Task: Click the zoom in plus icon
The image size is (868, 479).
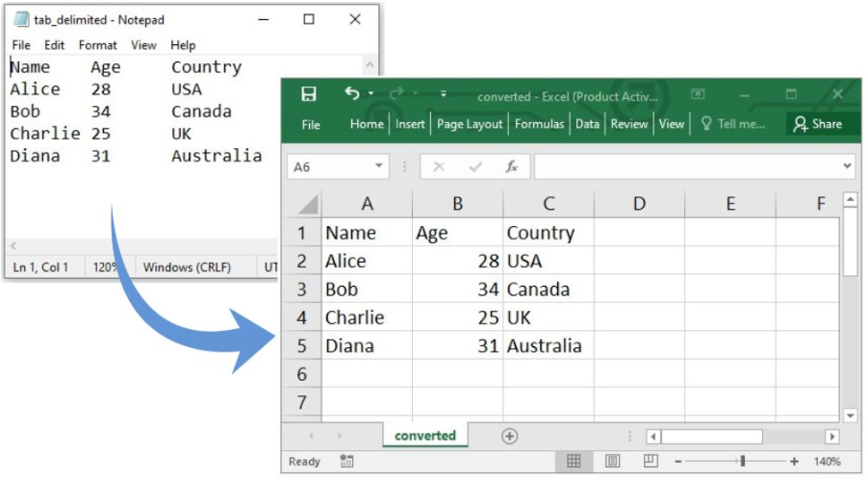Action: click(x=794, y=462)
